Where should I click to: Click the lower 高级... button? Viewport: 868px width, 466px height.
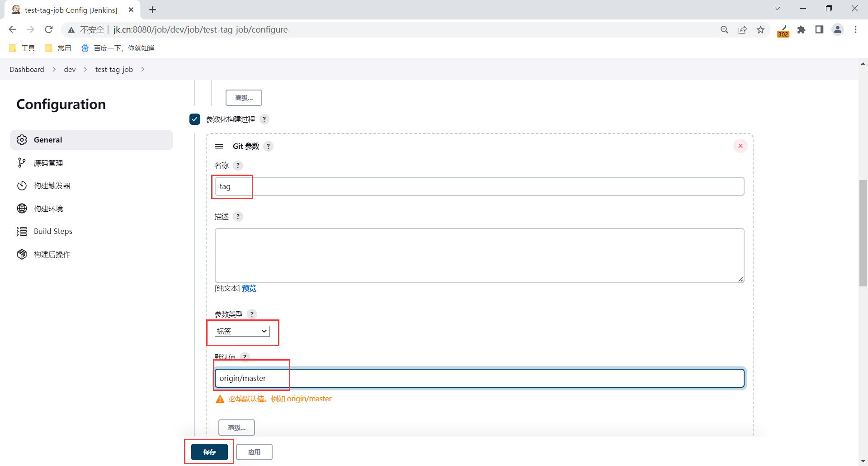coord(236,428)
